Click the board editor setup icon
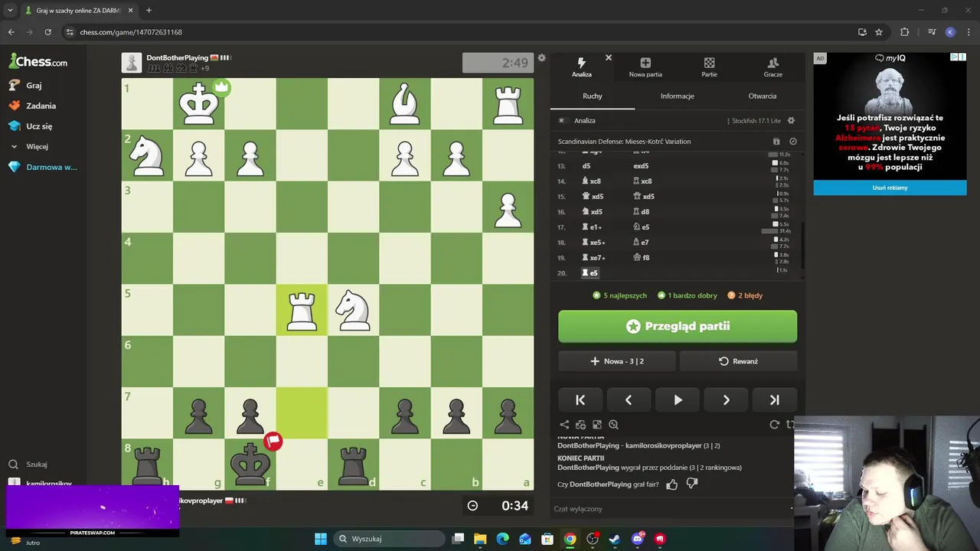Viewport: 980px width, 551px height. (596, 425)
